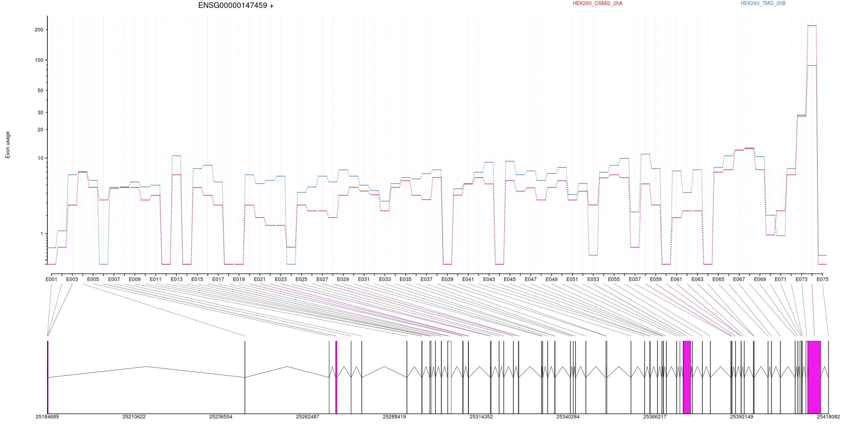Select the HEK293_TMG_2hB legend label
The image size is (868, 434).
tap(763, 3)
